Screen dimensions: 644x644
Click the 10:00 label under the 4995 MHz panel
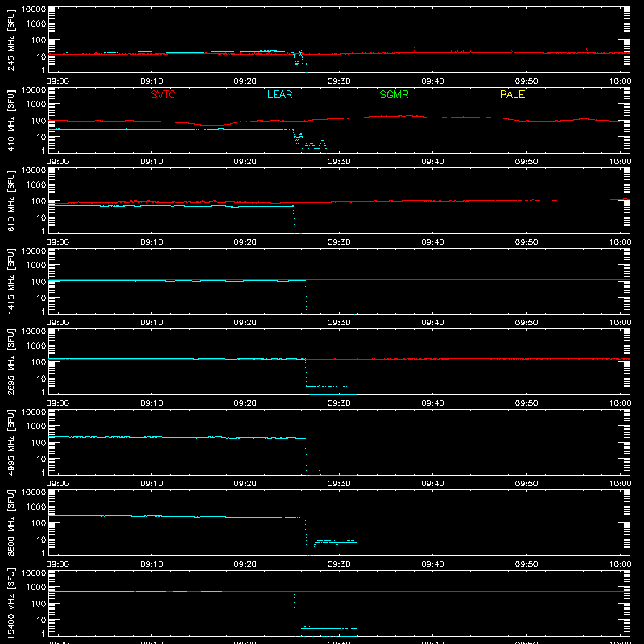click(x=620, y=484)
